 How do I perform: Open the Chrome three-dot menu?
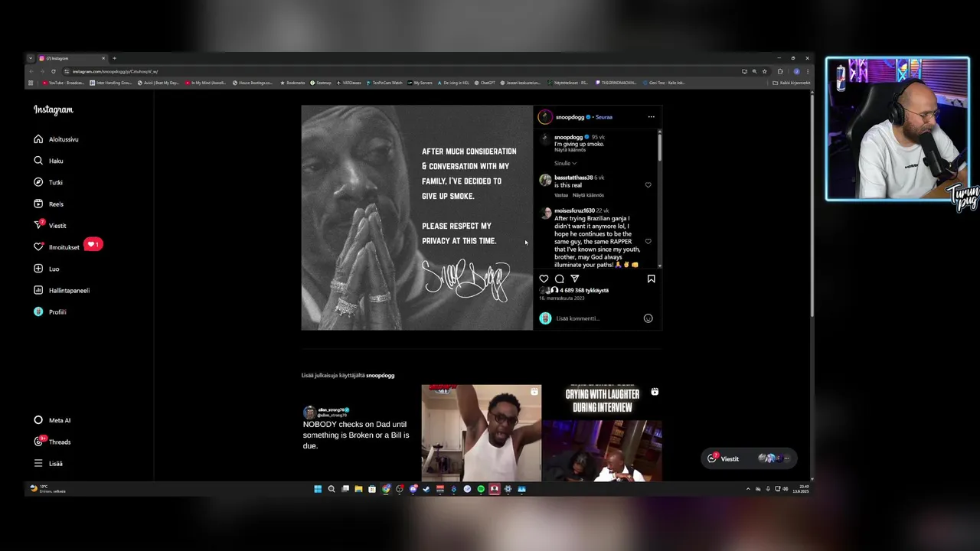coord(807,71)
